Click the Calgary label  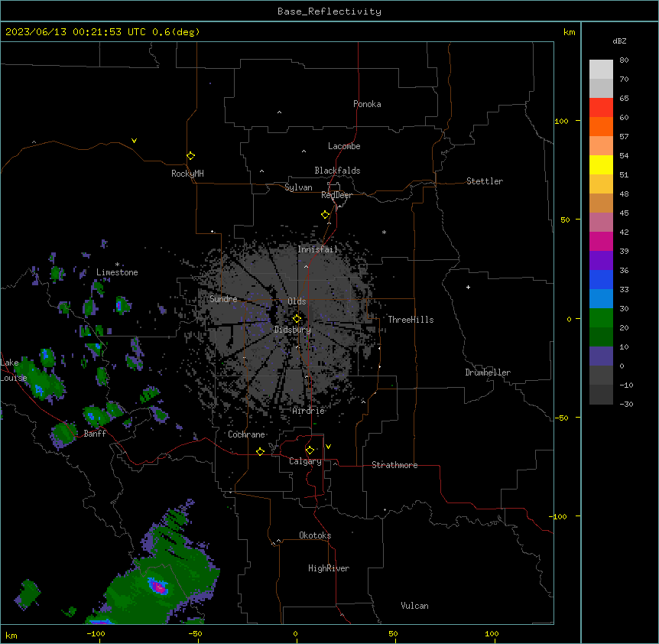305,461
